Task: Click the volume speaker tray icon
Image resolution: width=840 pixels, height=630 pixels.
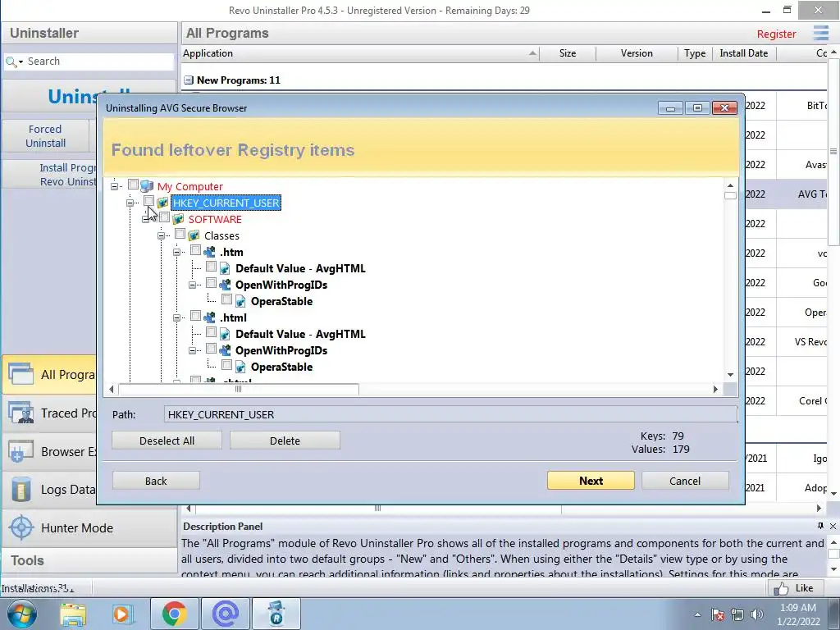Action: click(x=757, y=614)
